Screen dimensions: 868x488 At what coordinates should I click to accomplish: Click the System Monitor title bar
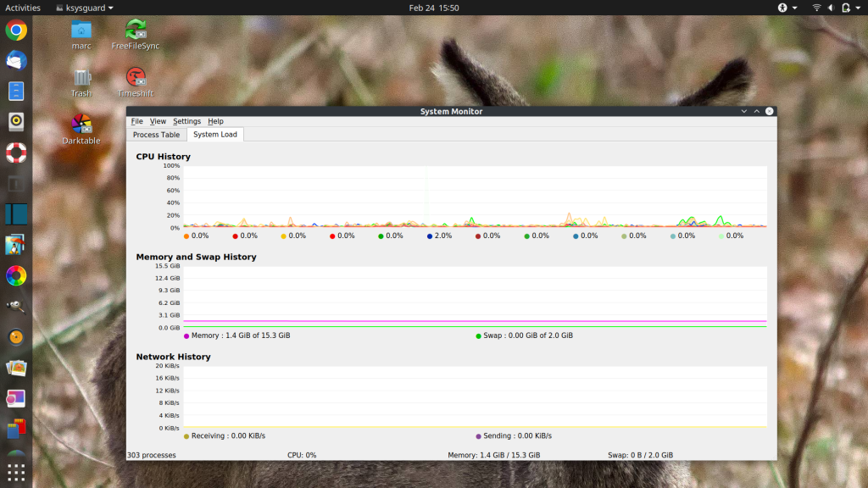[451, 111]
